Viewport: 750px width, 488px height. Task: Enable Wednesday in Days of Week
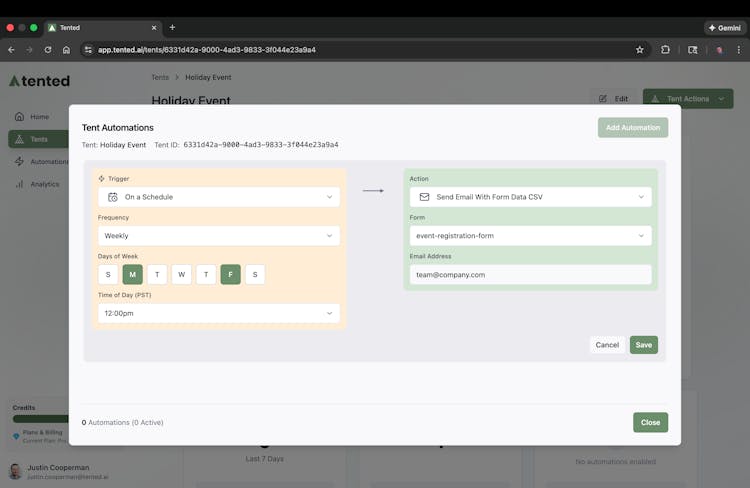pos(181,274)
